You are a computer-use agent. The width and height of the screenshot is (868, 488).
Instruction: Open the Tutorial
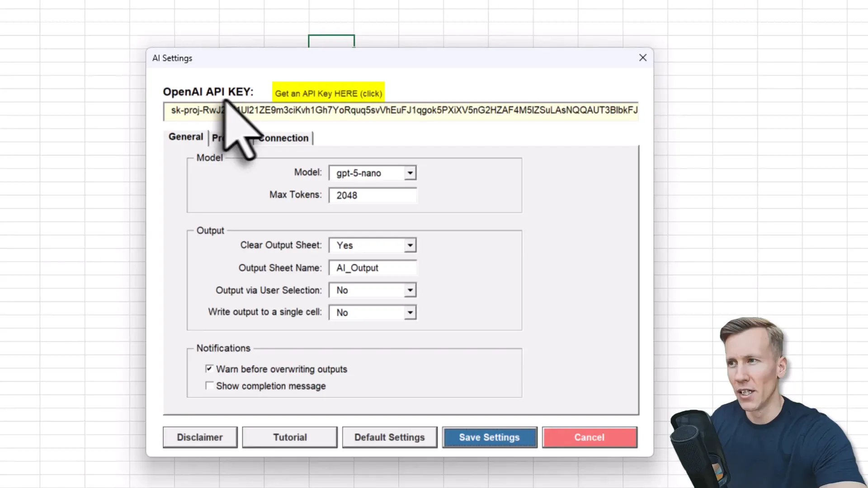click(x=289, y=437)
